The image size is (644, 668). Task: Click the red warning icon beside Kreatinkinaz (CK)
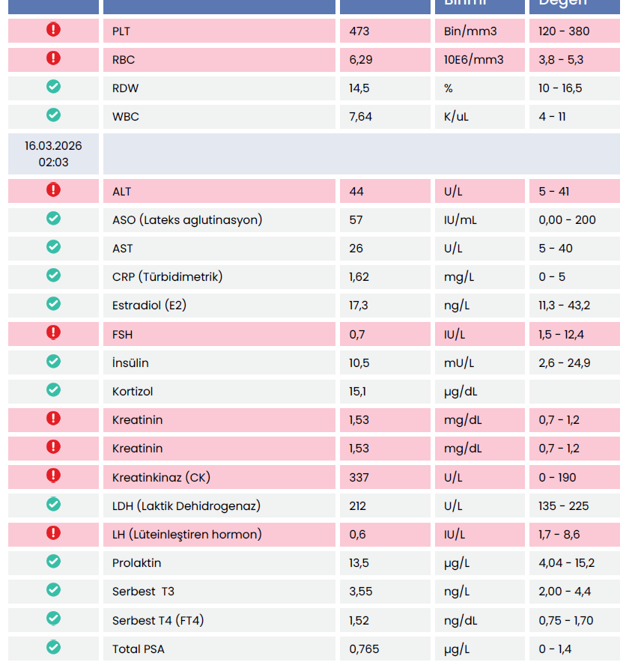click(x=53, y=476)
